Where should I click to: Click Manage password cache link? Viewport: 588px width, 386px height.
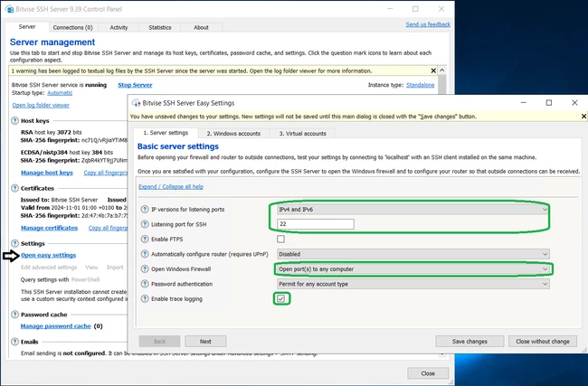point(55,326)
